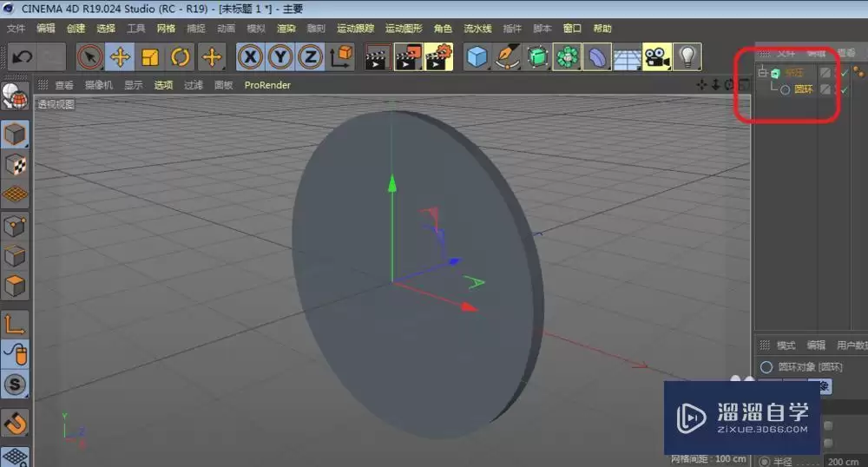Activate the Move tool in top toolbar
The height and width of the screenshot is (467, 868).
tap(120, 57)
